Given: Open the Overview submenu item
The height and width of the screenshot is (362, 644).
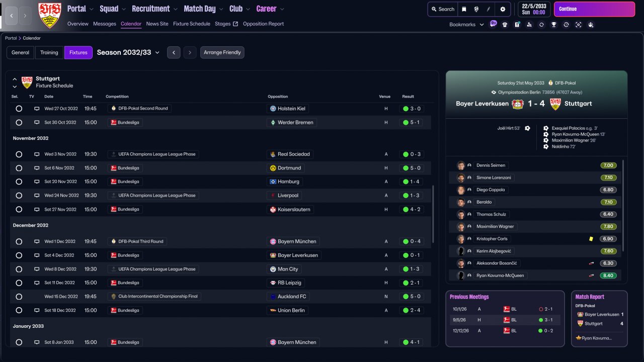Looking at the screenshot, I should (x=78, y=24).
